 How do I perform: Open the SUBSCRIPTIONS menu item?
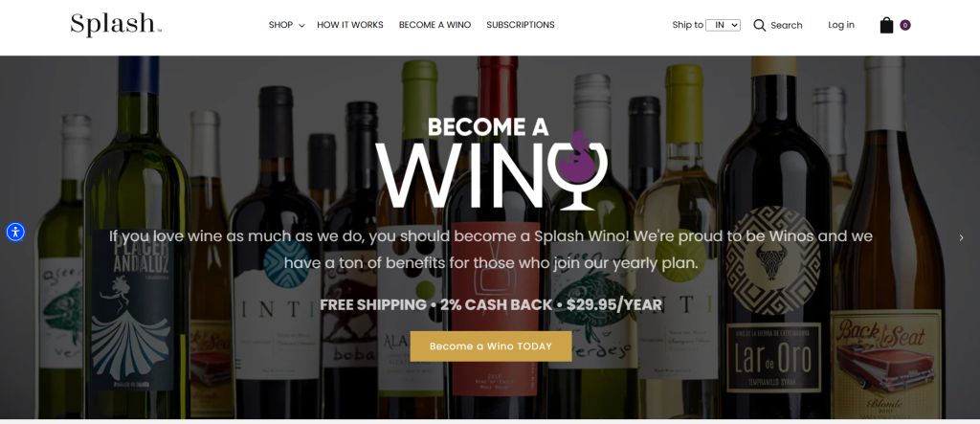[521, 25]
